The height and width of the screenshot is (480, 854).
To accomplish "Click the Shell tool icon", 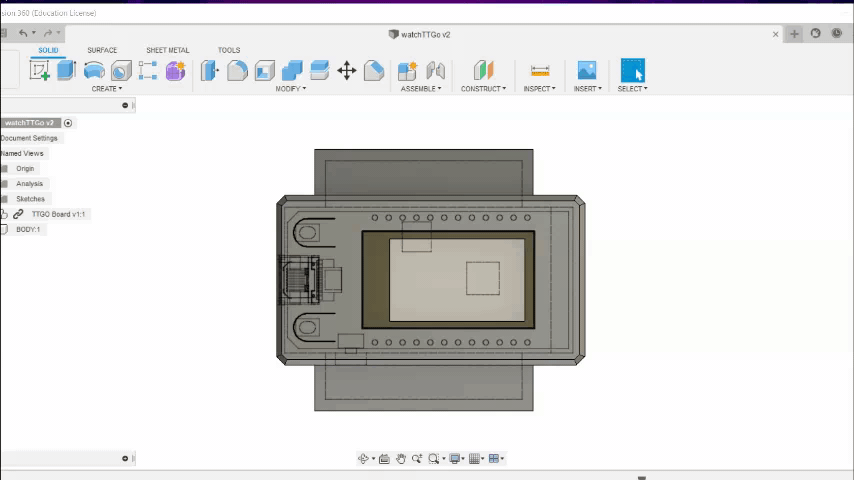I will (x=265, y=70).
